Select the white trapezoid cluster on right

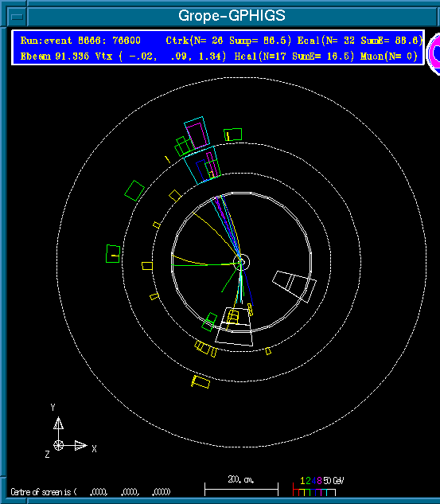pyautogui.click(x=294, y=287)
